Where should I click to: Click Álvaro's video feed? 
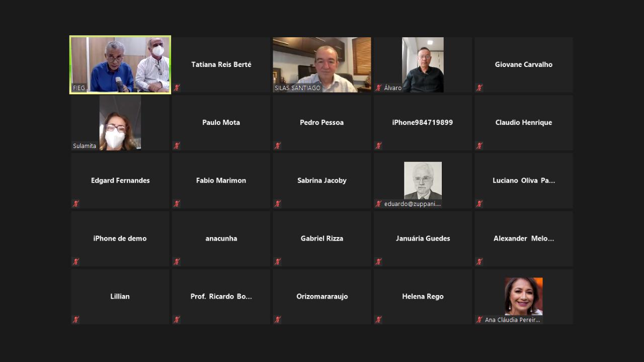coord(423,64)
